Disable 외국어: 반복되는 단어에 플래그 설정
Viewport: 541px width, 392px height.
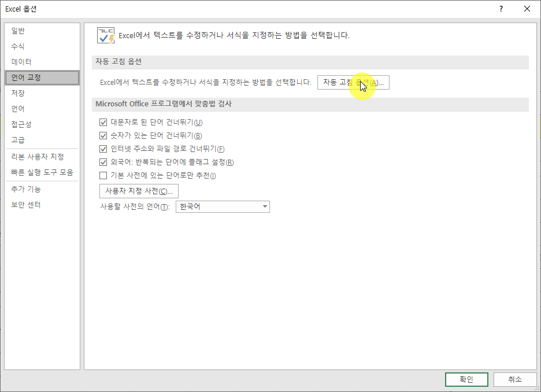click(x=103, y=162)
